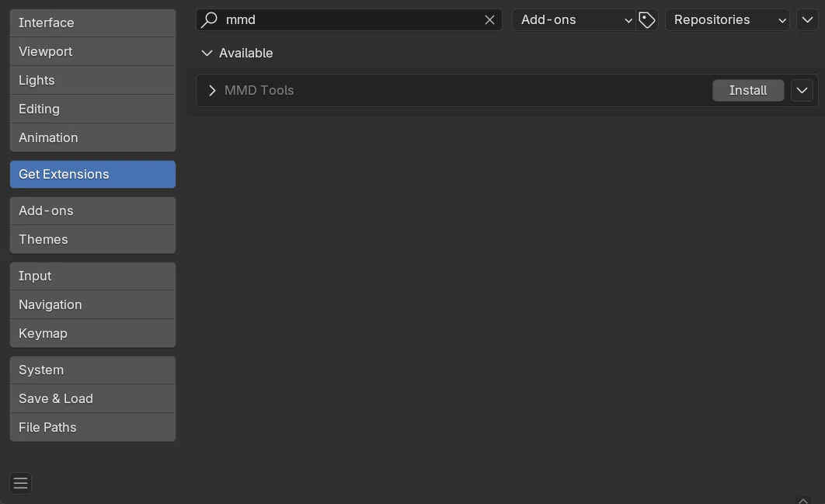Open the Add-ons section in sidebar
Screen dimensions: 825x504
(x=92, y=210)
